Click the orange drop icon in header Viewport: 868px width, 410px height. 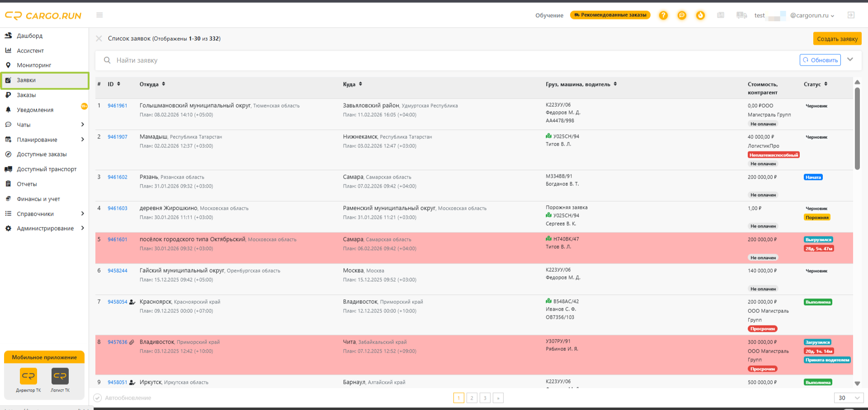pyautogui.click(x=700, y=15)
